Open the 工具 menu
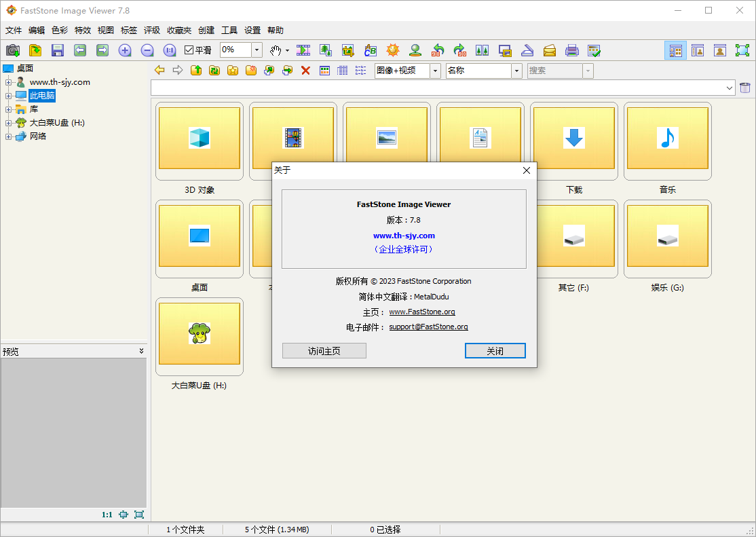Viewport: 756px width, 537px height. (229, 31)
